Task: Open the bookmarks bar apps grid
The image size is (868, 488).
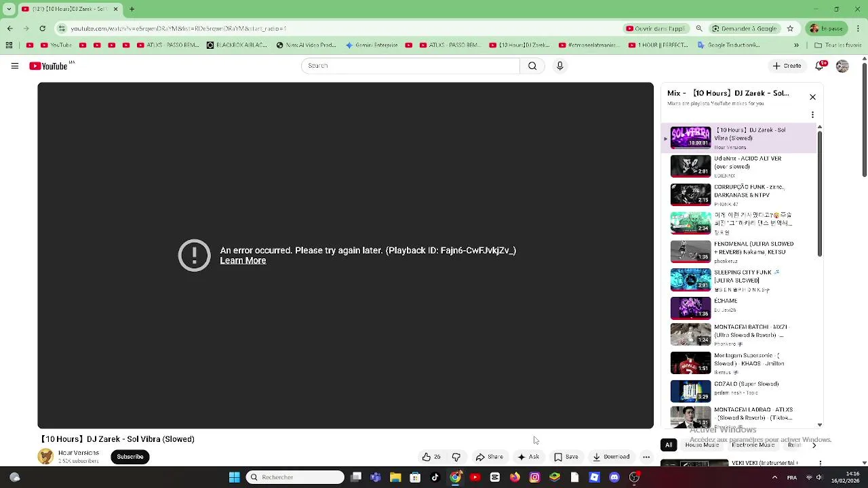Action: [9, 45]
